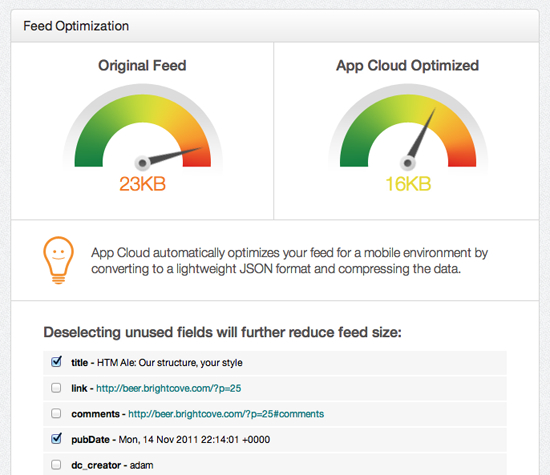This screenshot has height=475, width=550.
Task: Click the title row HTM Ale text
Action: (169, 363)
